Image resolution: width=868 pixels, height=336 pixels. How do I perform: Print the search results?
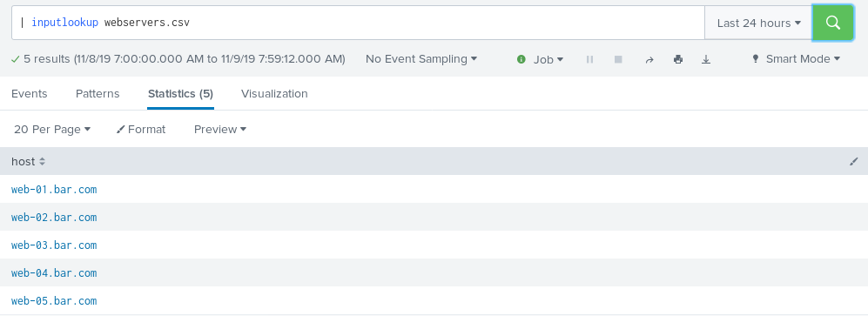pyautogui.click(x=678, y=59)
